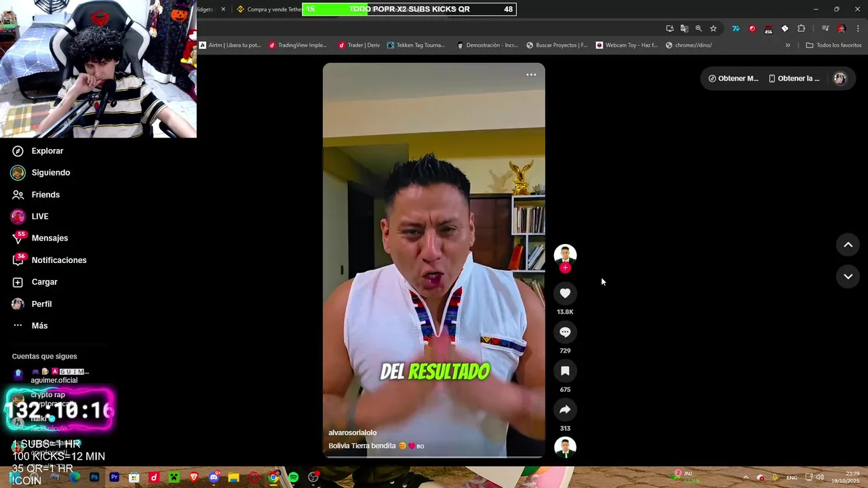Image resolution: width=868 pixels, height=488 pixels.
Task: Open Minecraft from the taskbar
Action: pyautogui.click(x=174, y=477)
